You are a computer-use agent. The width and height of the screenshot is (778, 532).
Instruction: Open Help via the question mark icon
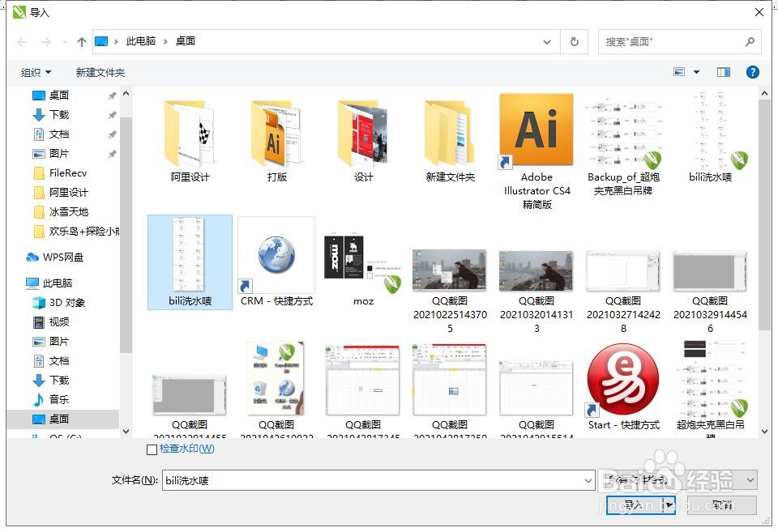(753, 71)
